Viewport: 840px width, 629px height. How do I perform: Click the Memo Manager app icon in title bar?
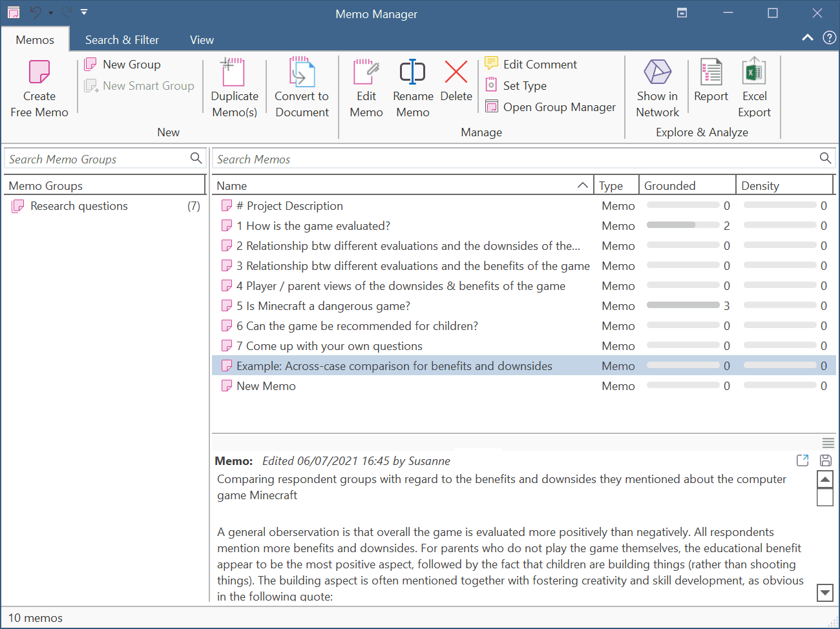[14, 12]
